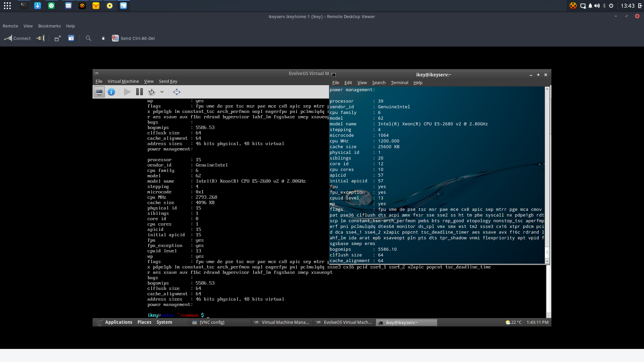Image resolution: width=644 pixels, height=362 pixels.
Task: Open the Bookmarks menu
Action: [x=50, y=26]
